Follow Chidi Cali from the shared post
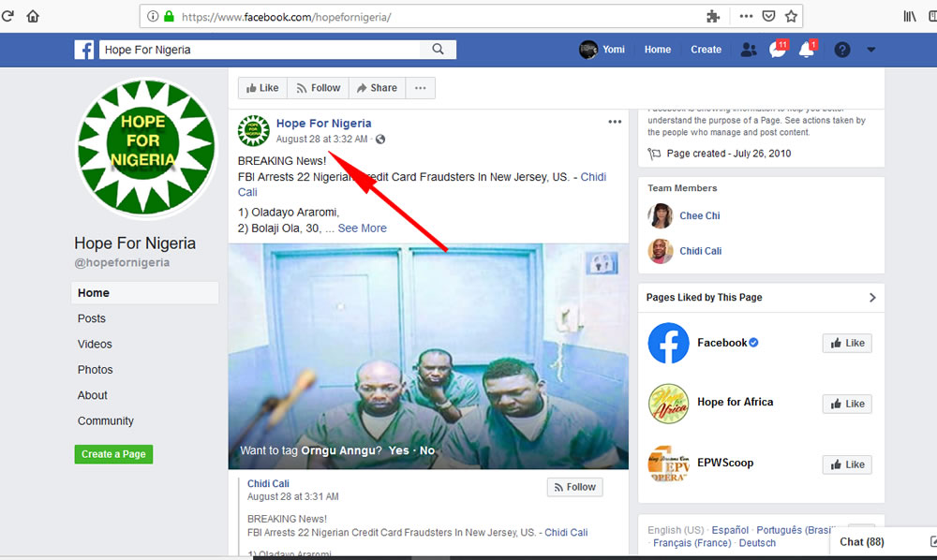The height and width of the screenshot is (560, 937). (x=575, y=487)
